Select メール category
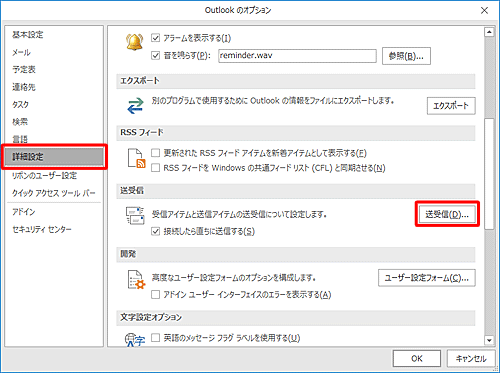 54,52
